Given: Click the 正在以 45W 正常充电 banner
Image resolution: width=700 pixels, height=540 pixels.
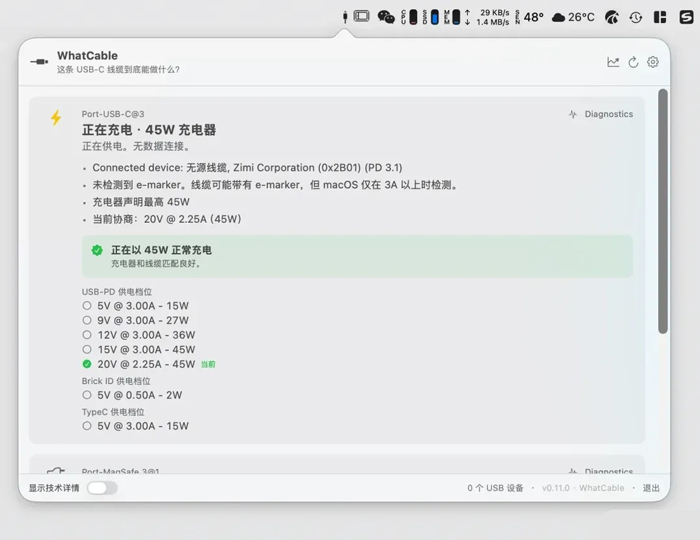Looking at the screenshot, I should click(x=357, y=256).
